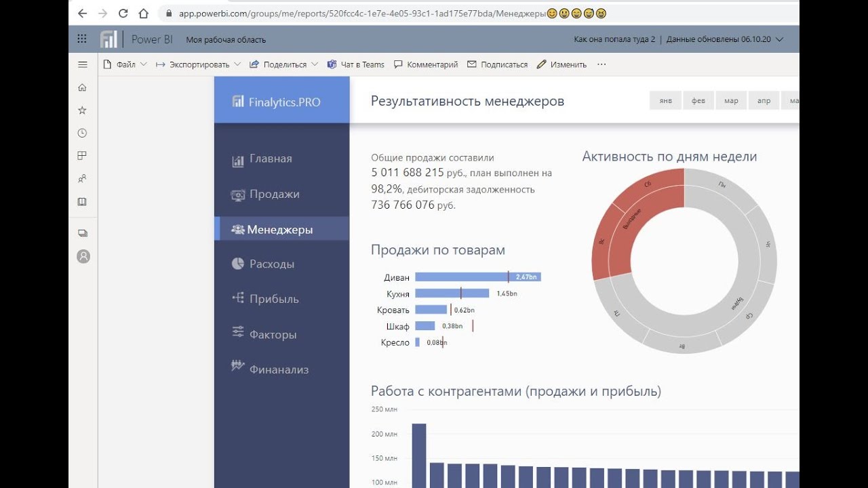Open the Поделиться dropdown menu
Viewport: 868px width, 488px height.
(x=284, y=64)
